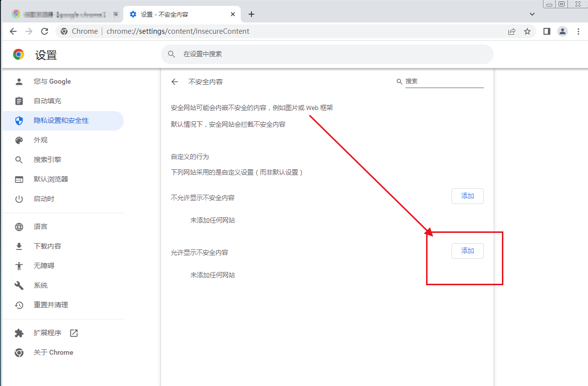588x386 pixels.
Task: Click the globe icon beside 语言
Action: 19,227
